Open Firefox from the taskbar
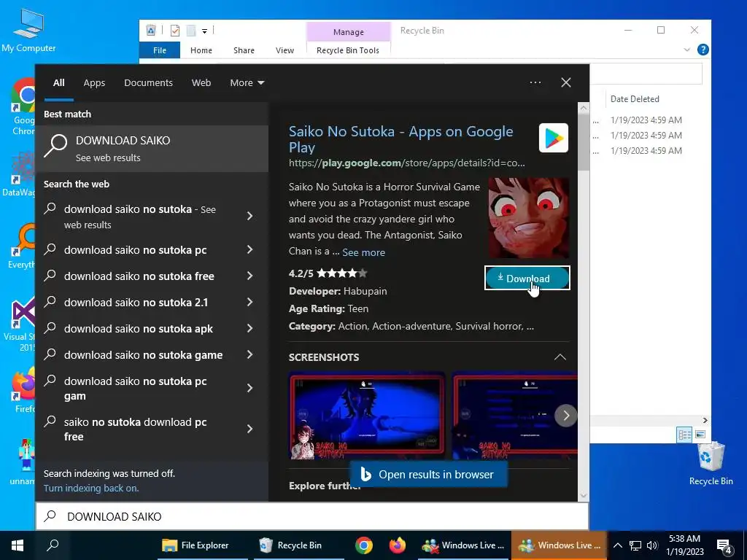747x560 pixels. point(397,545)
